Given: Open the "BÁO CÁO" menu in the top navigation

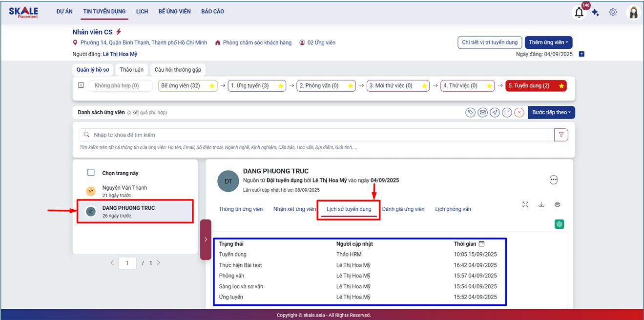Looking at the screenshot, I should 212,11.
